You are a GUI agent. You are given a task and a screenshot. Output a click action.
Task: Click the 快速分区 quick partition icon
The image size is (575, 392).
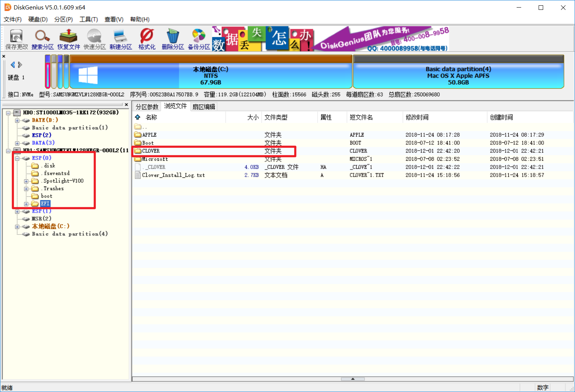click(x=94, y=39)
